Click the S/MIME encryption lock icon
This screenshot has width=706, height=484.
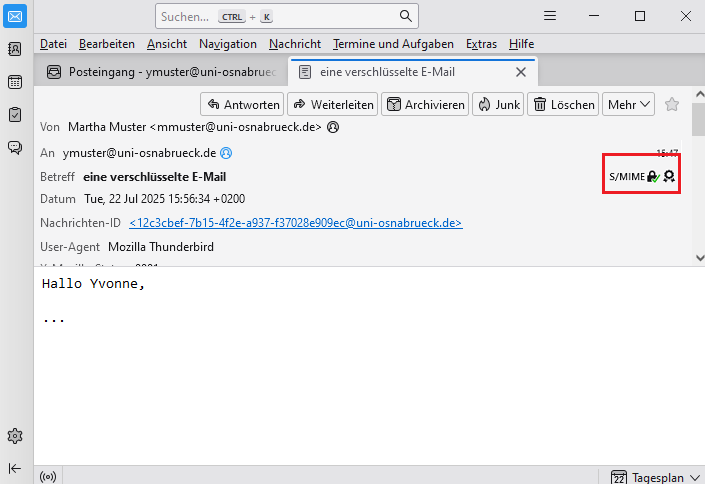[x=653, y=176]
